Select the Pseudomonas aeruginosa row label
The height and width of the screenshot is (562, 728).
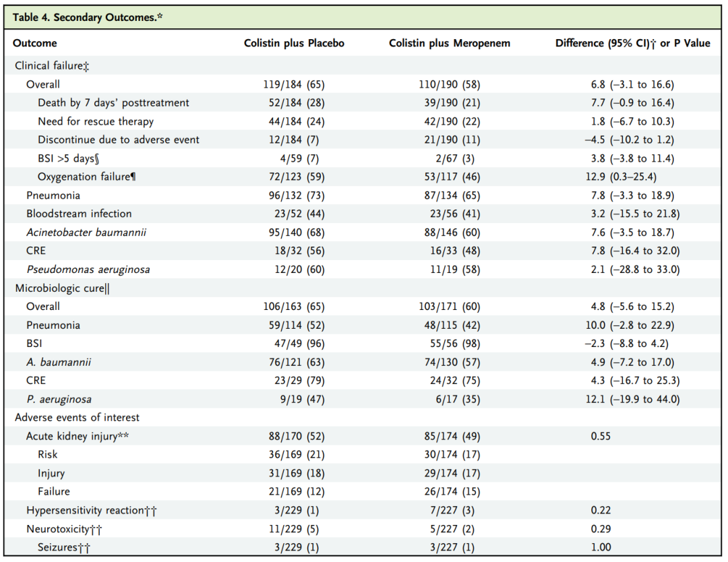pyautogui.click(x=88, y=270)
